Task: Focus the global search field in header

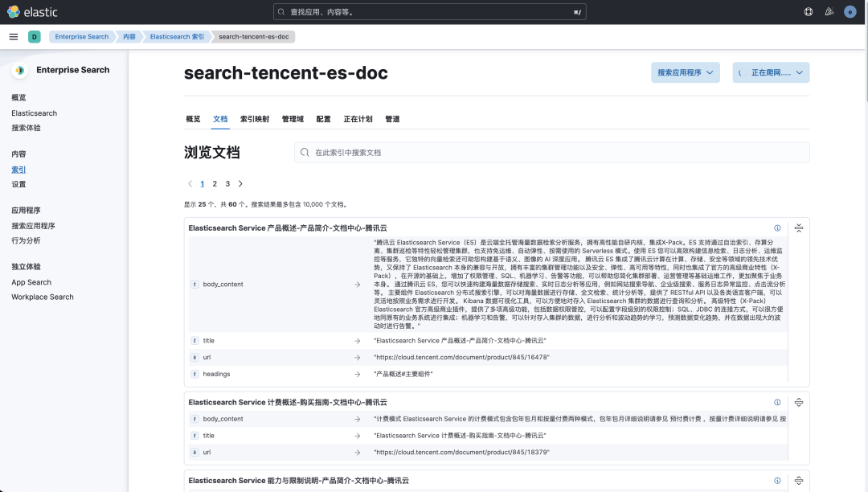Action: pos(429,11)
